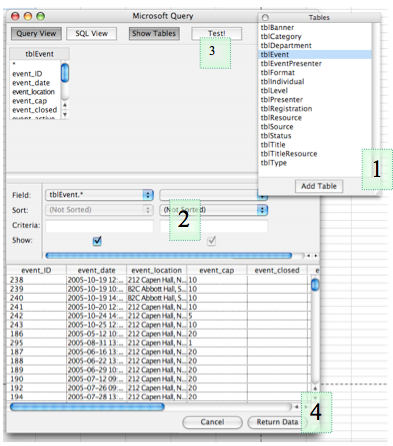
Task: Click the event_cap column header
Action: tap(217, 270)
